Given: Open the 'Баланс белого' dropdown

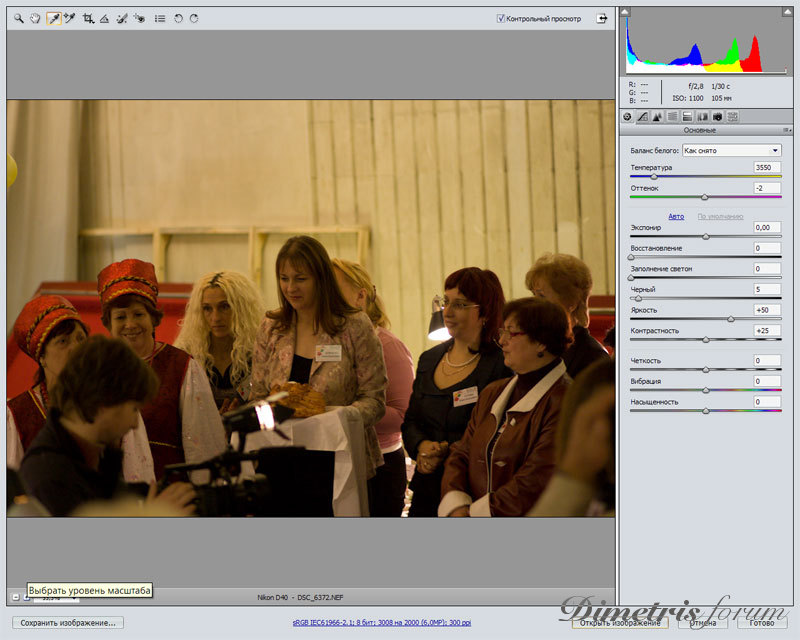Looking at the screenshot, I should click(x=731, y=150).
